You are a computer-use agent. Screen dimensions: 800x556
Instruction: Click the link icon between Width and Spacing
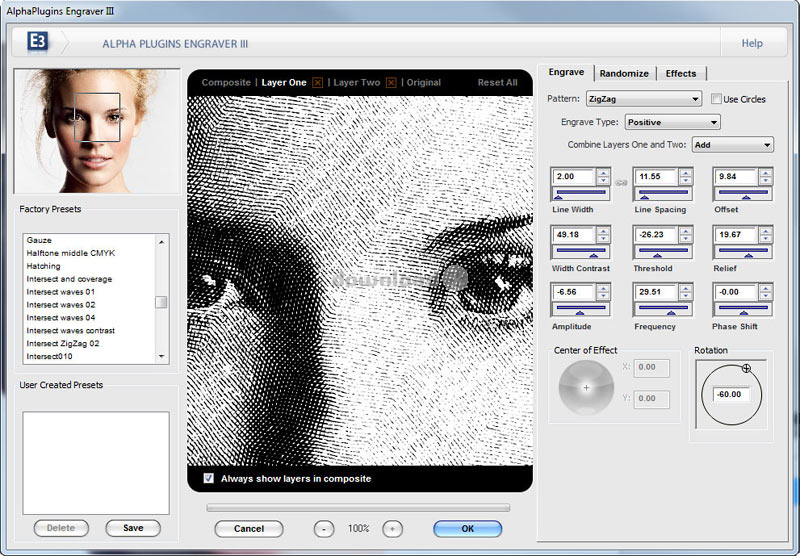(620, 182)
